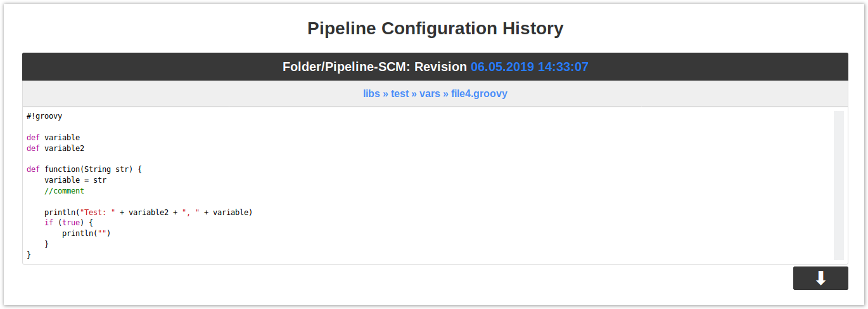Click the println("") code line

pyautogui.click(x=86, y=233)
